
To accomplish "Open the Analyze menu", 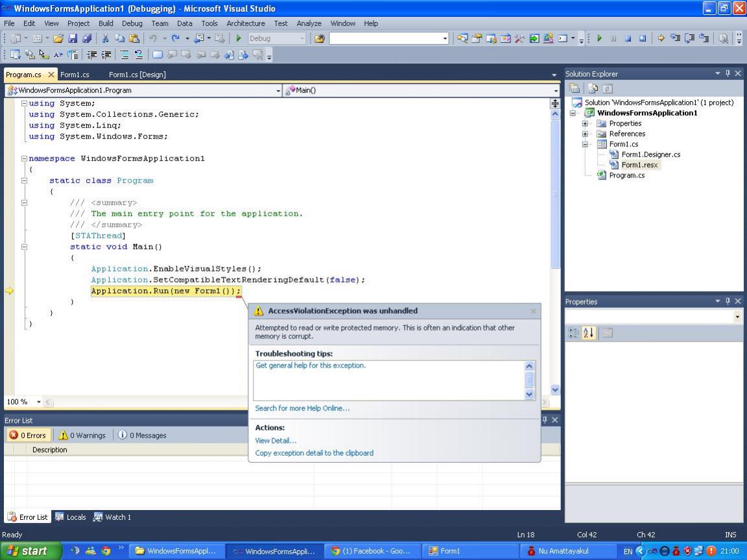I will [x=309, y=23].
